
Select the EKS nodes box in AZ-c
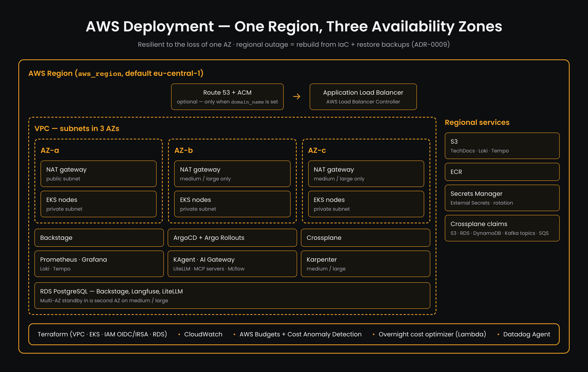[366, 204]
